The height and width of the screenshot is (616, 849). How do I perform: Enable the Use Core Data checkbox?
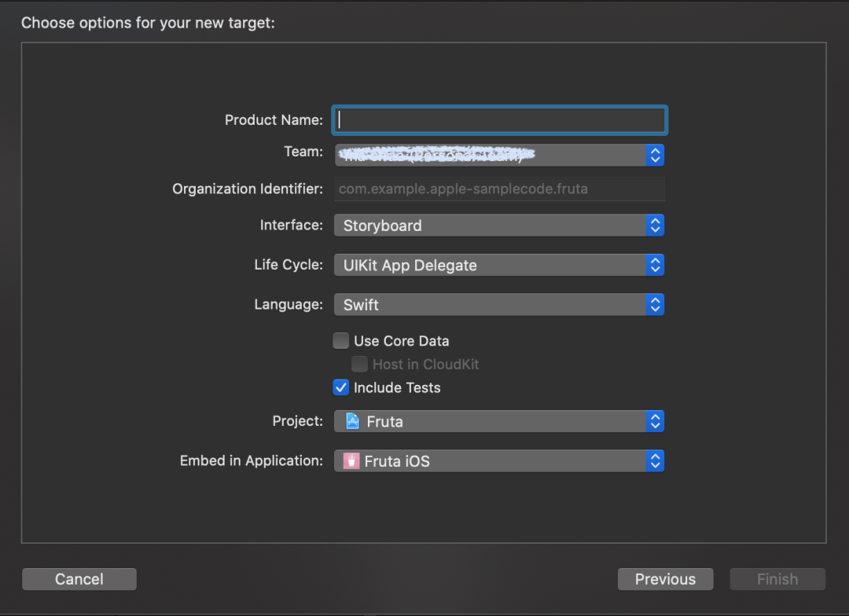coord(341,341)
